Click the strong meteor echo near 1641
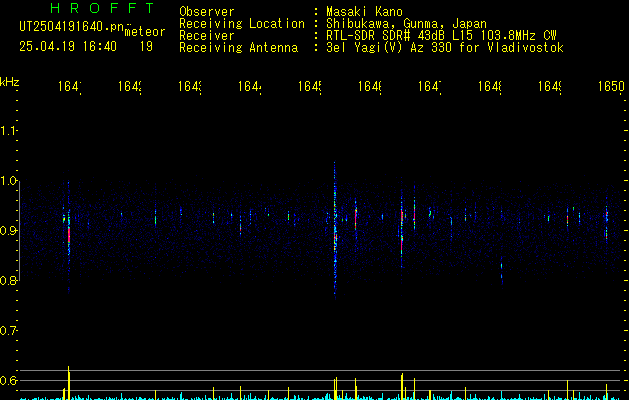629x400 pixels. pyautogui.click(x=69, y=235)
